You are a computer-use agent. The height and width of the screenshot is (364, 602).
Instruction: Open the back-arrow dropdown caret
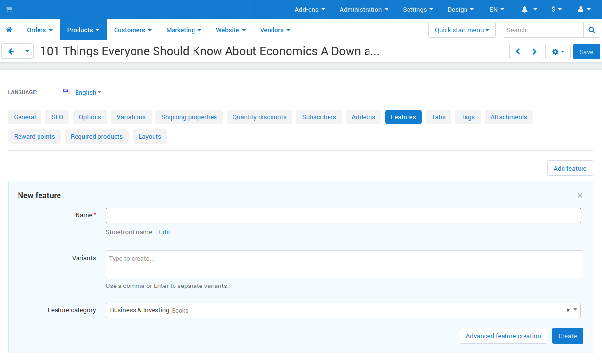tap(27, 51)
